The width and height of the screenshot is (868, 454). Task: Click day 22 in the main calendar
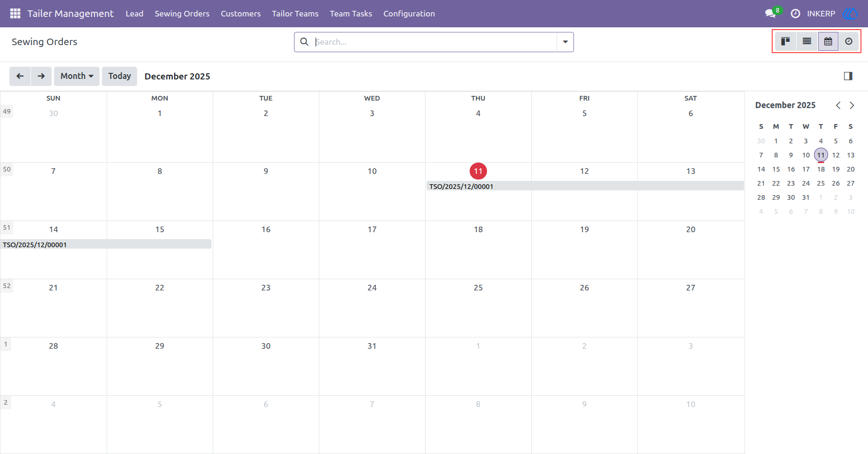point(160,288)
